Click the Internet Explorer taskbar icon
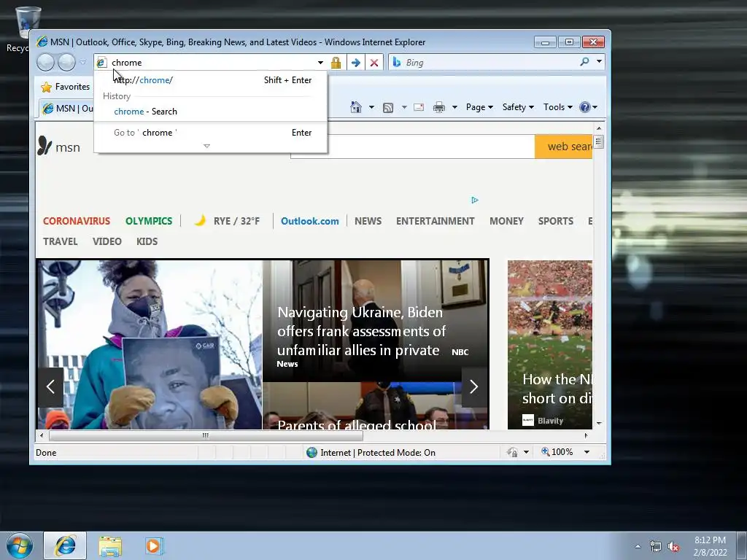The width and height of the screenshot is (747, 560). [65, 545]
